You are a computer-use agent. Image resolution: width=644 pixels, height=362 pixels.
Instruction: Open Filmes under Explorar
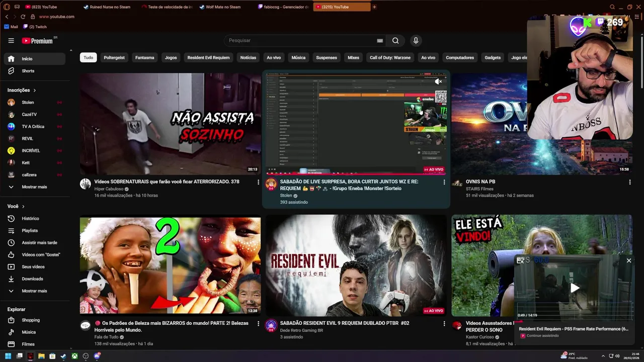[x=34, y=344]
